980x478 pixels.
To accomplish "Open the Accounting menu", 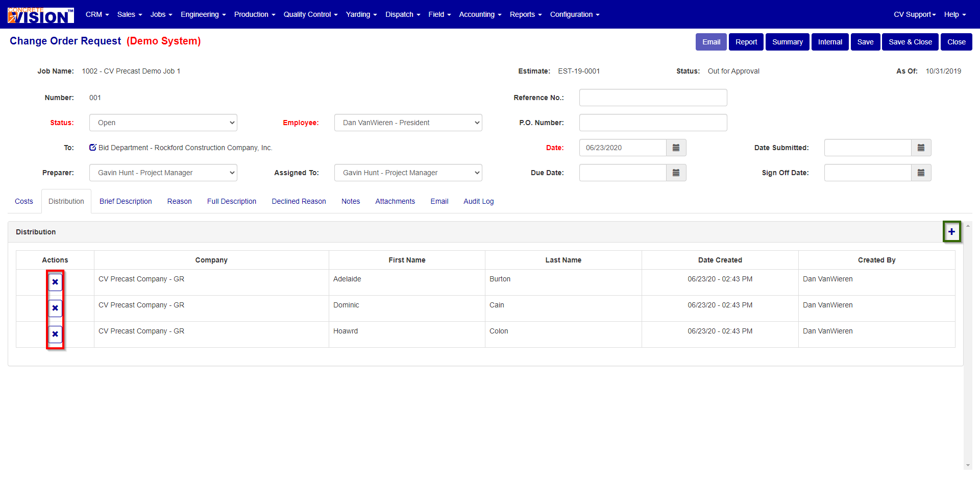I will pyautogui.click(x=480, y=14).
